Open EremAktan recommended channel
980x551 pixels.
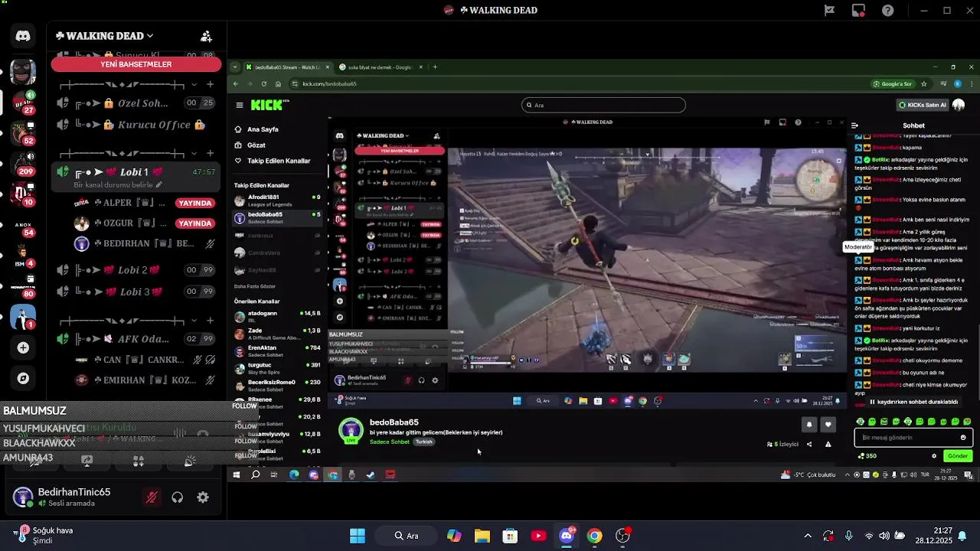click(278, 351)
